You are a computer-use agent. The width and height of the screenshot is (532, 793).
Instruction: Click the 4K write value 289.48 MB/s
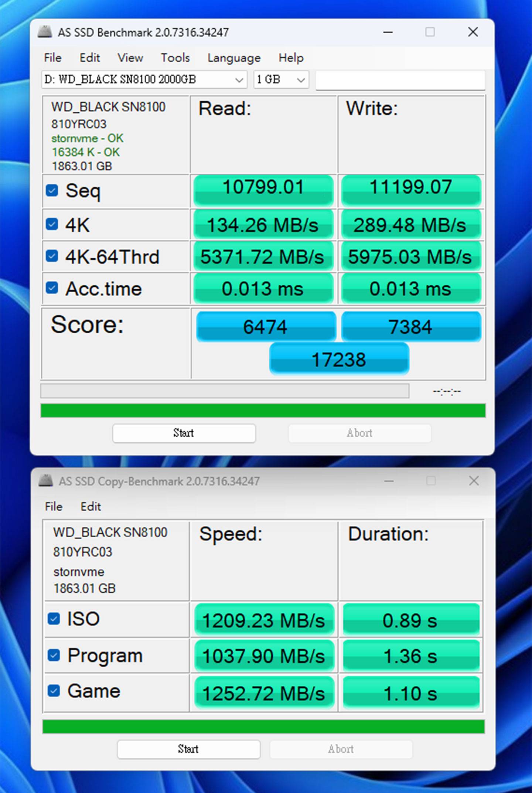point(411,224)
